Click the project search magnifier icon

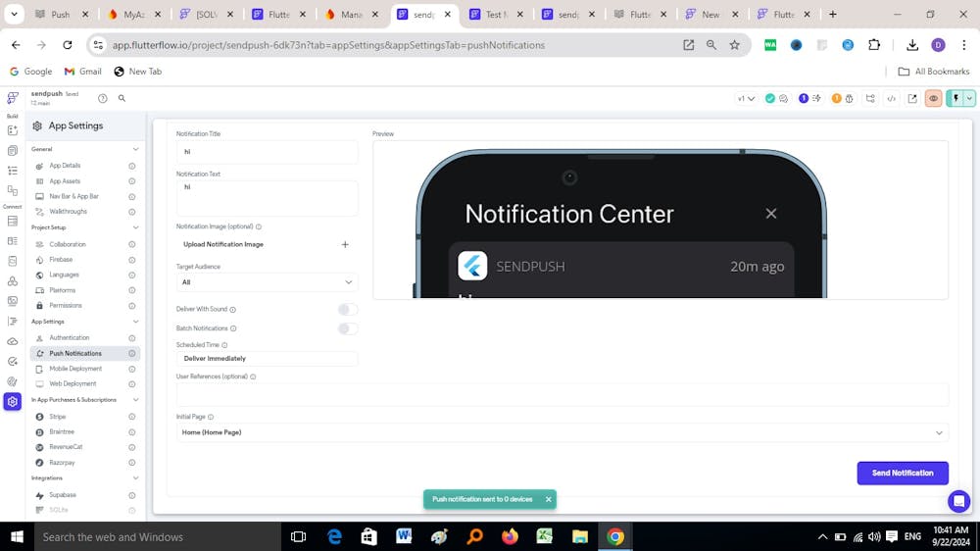(x=122, y=98)
